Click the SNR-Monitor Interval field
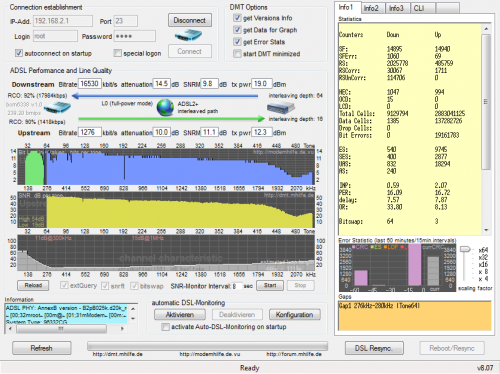Image resolution: width=500 pixels, height=374 pixels. click(x=236, y=286)
